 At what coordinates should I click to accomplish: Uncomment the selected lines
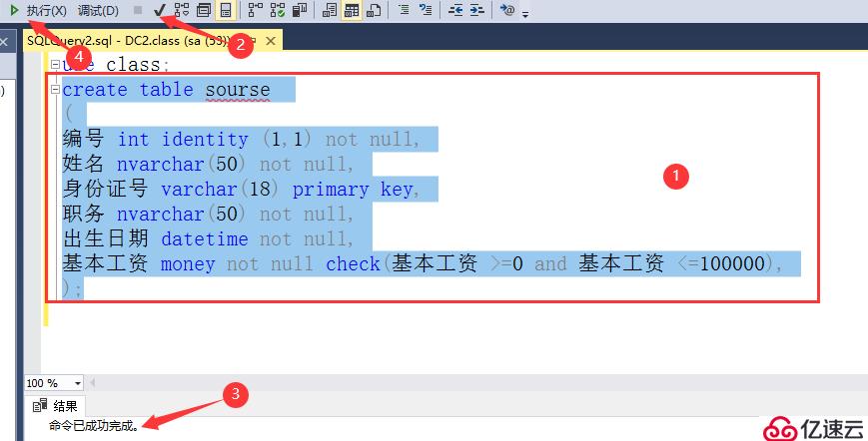pos(426,10)
